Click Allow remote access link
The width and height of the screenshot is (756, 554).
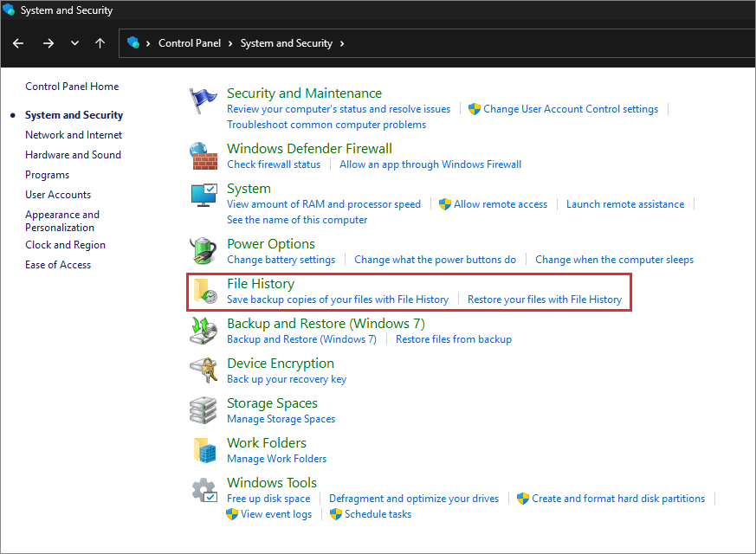[x=501, y=204]
